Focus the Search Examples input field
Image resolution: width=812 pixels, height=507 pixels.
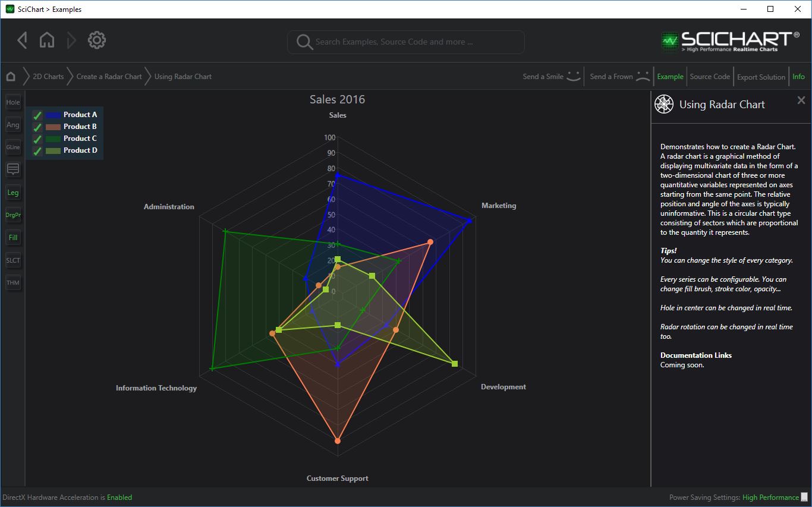pyautogui.click(x=406, y=42)
